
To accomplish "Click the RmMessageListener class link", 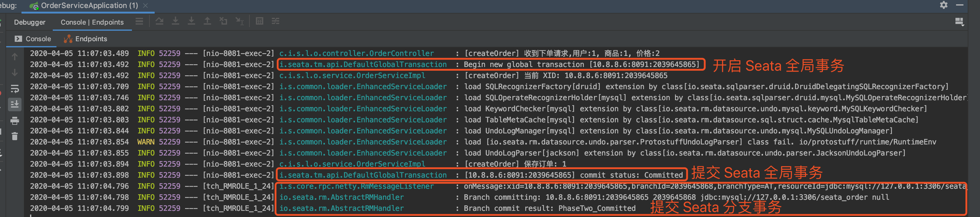I will (357, 186).
